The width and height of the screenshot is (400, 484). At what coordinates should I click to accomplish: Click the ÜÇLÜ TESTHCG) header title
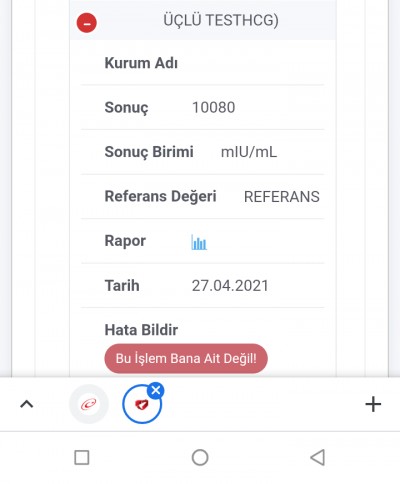click(221, 20)
